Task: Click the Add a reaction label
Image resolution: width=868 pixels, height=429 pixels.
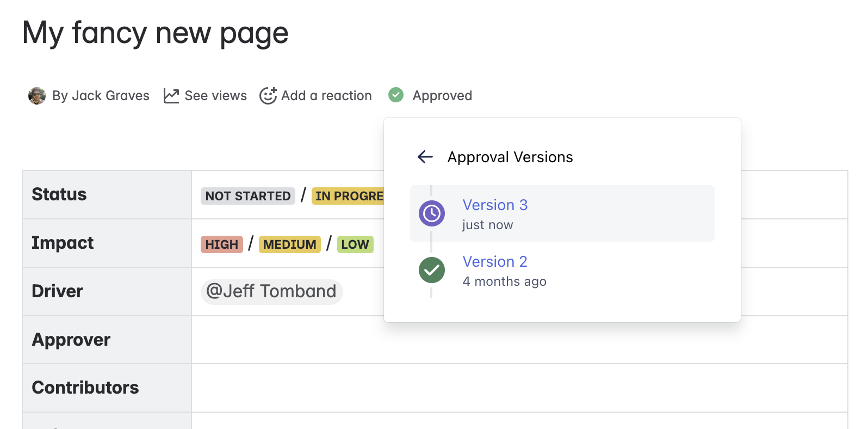Action: (326, 96)
